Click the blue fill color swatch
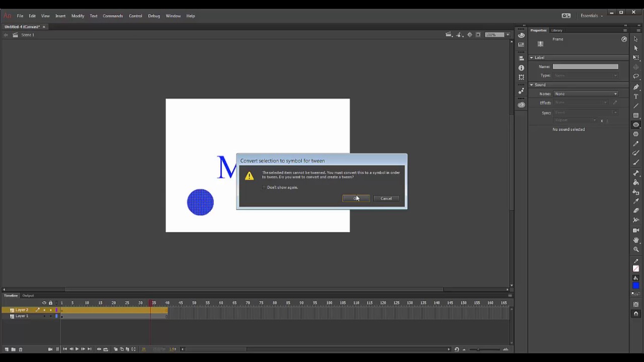Viewport: 644px width, 362px height. point(636,286)
